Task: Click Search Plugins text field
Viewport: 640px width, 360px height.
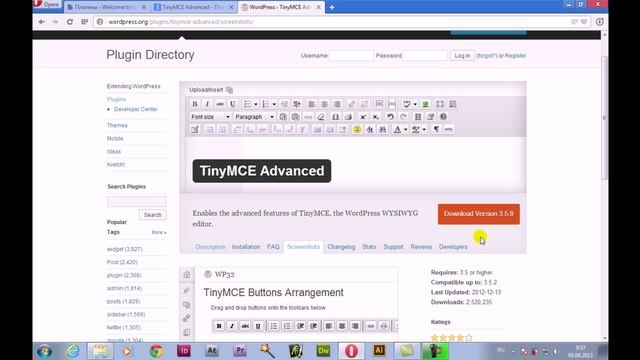Action: 137,201
